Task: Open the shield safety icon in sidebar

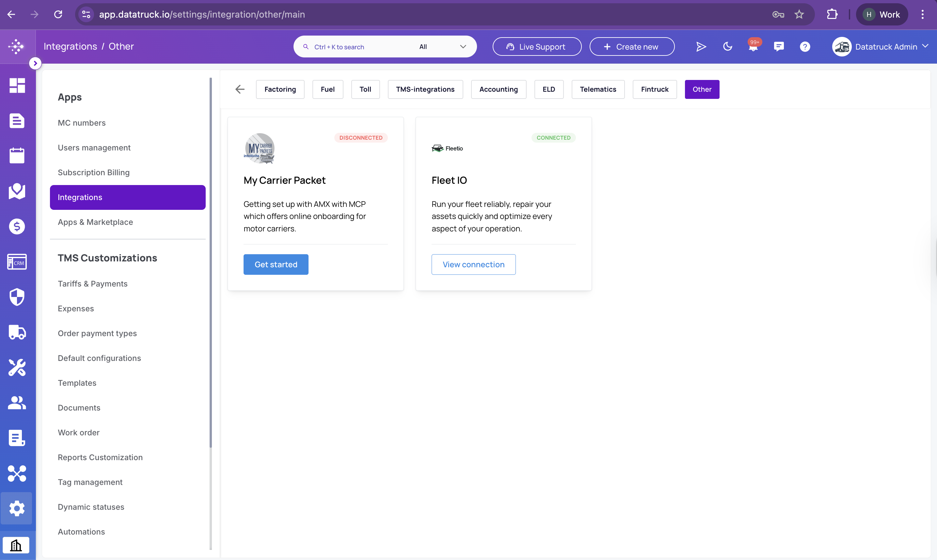Action: point(17,297)
